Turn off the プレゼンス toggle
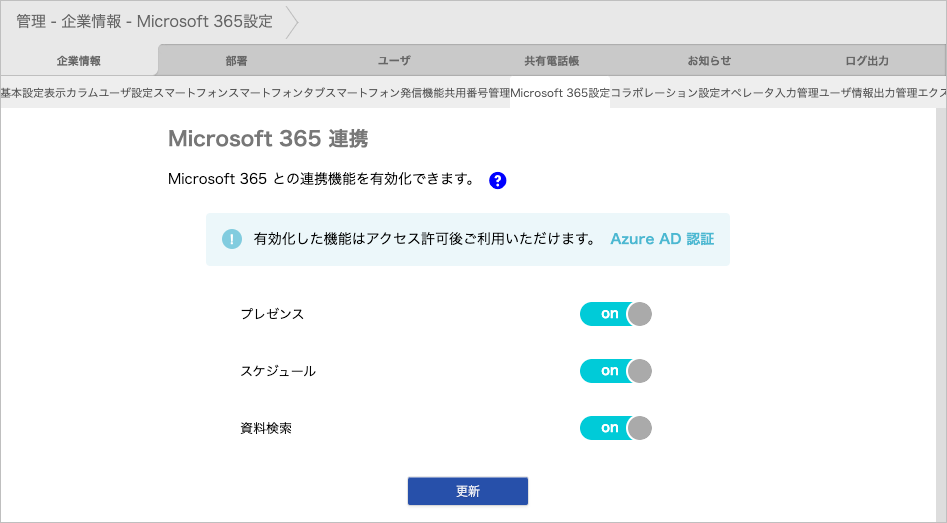Viewport: 947px width, 523px height. 615,314
